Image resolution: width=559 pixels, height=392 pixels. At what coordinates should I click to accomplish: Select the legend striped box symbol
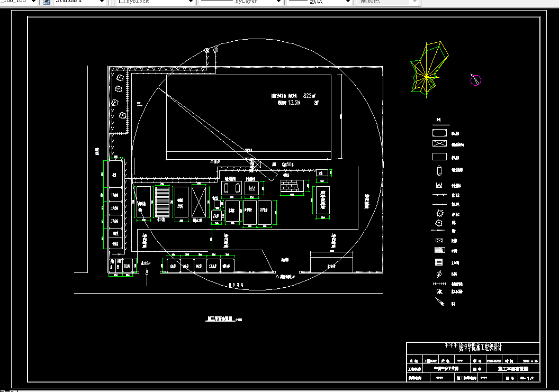tap(439, 262)
